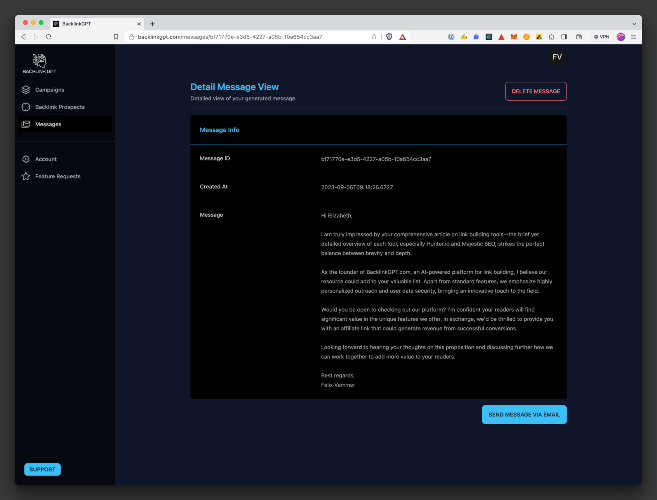The height and width of the screenshot is (500, 657).
Task: Bookmark this page
Action: click(x=116, y=37)
